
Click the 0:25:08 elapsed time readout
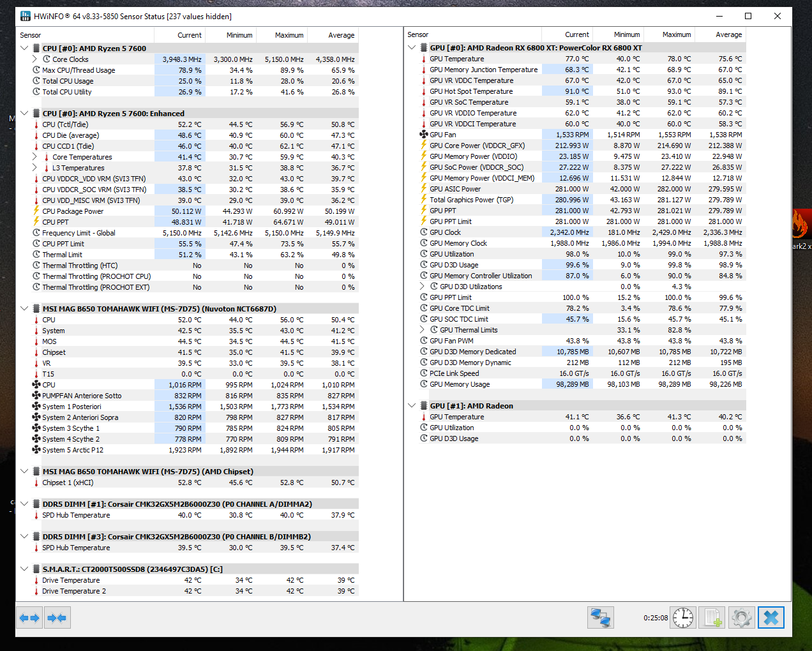pyautogui.click(x=656, y=618)
